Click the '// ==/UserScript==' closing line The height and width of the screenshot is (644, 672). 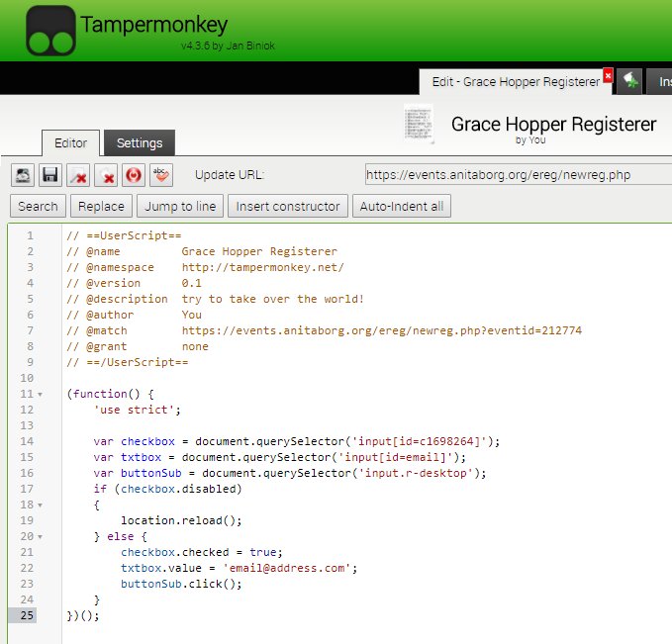[x=128, y=362]
